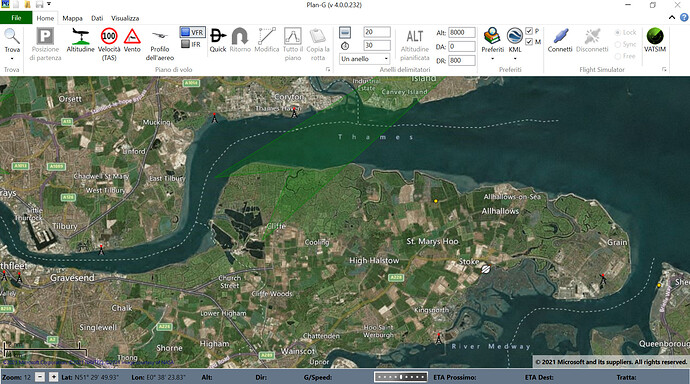This screenshot has width=690, height=384.
Task: Click the new blank document icon
Action: [x=16, y=4]
